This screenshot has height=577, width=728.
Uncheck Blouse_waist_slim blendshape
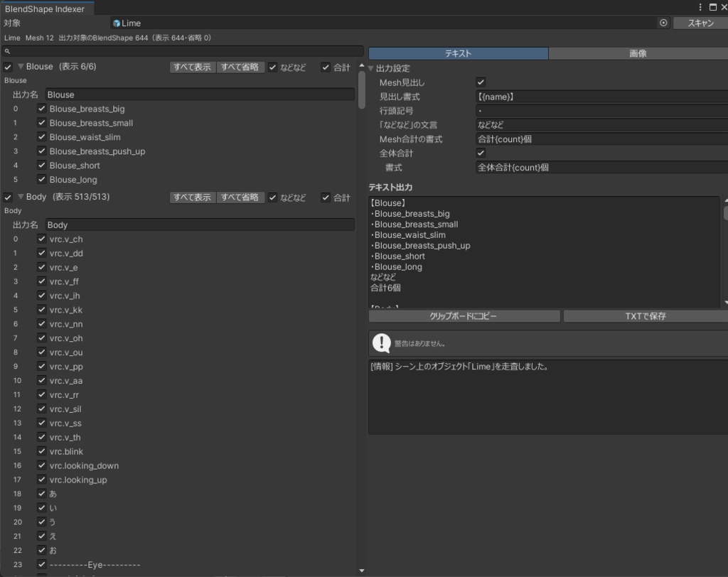pyautogui.click(x=42, y=137)
